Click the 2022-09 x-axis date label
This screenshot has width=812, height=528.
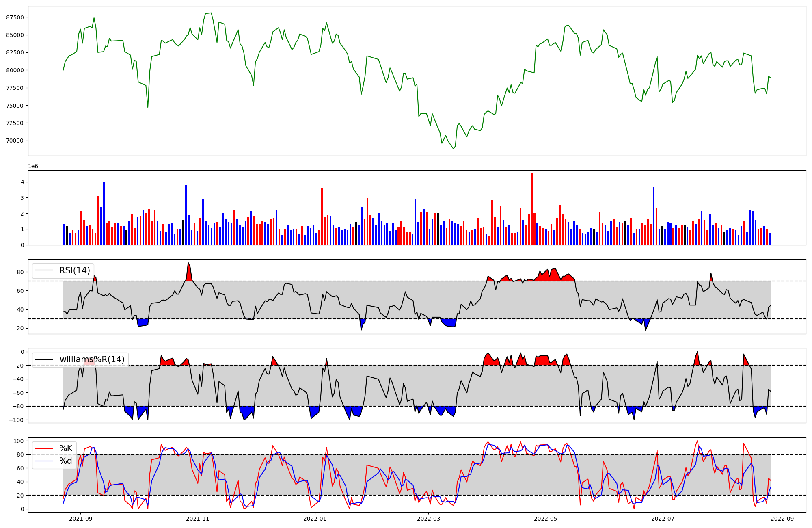[x=782, y=519]
